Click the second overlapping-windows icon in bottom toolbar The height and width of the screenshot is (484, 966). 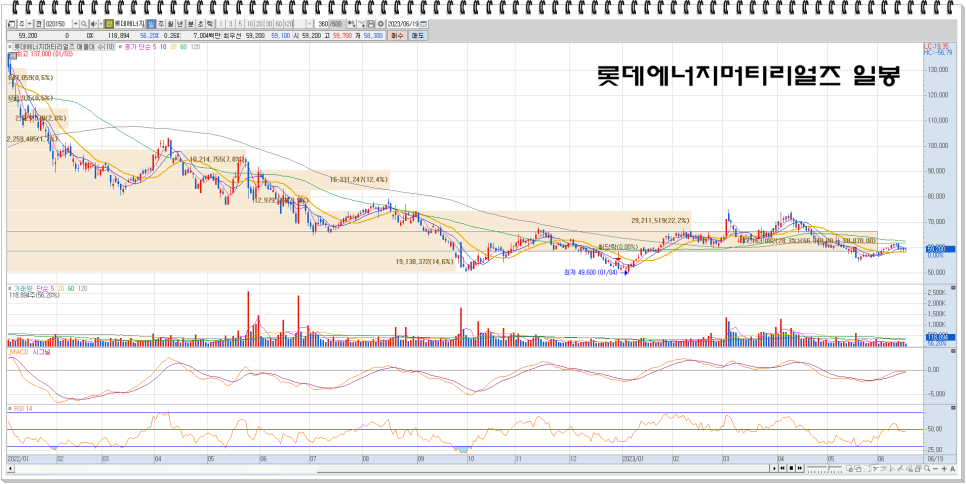(x=858, y=469)
